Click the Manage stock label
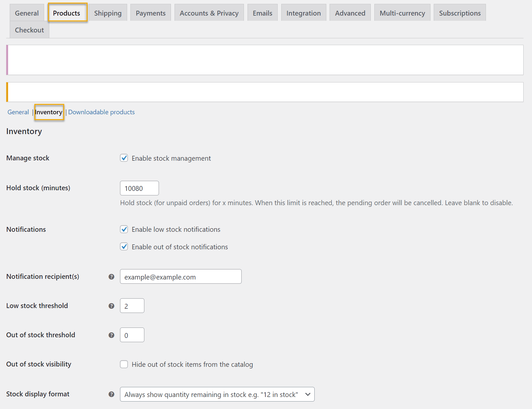Image resolution: width=532 pixels, height=409 pixels. click(x=28, y=158)
